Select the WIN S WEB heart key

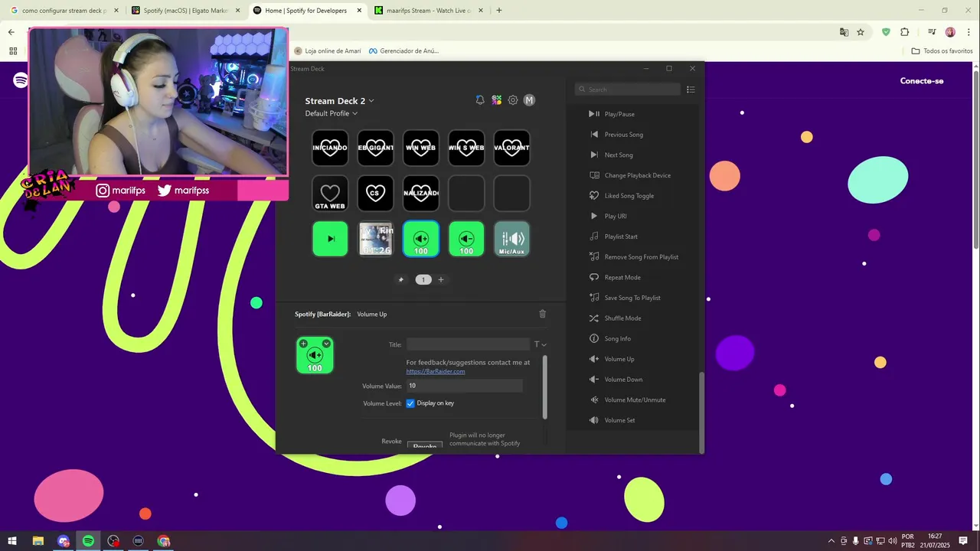click(466, 148)
